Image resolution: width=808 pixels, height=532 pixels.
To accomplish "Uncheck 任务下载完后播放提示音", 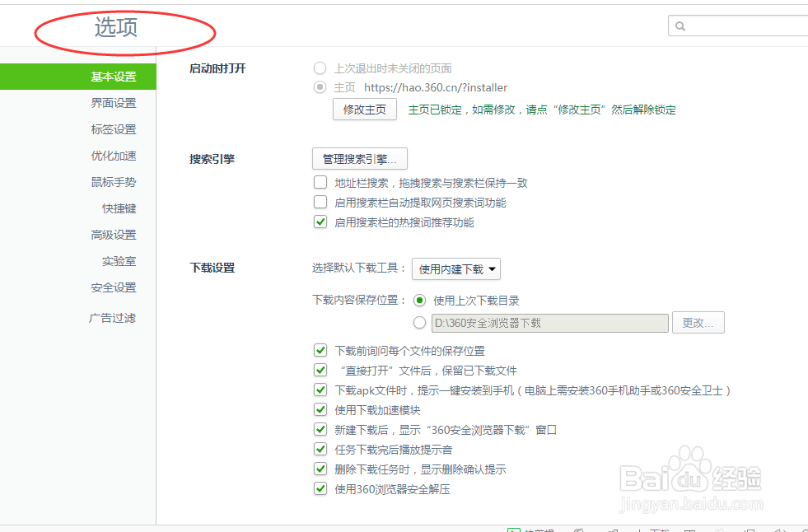I will (x=320, y=449).
